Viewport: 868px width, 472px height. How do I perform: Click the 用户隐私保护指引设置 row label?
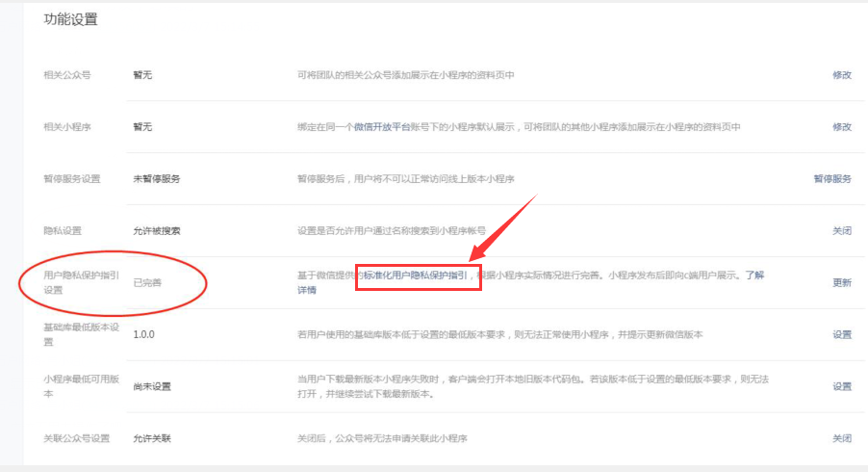tap(81, 281)
